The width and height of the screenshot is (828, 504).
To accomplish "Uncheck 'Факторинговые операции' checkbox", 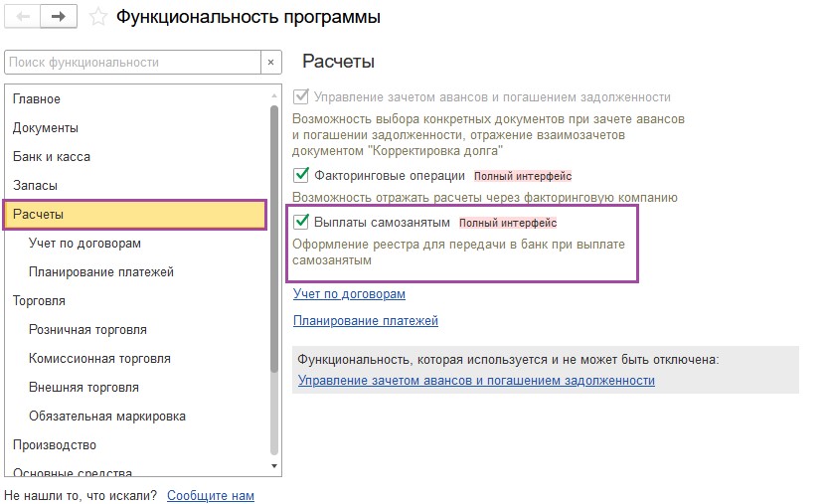I will [x=301, y=174].
